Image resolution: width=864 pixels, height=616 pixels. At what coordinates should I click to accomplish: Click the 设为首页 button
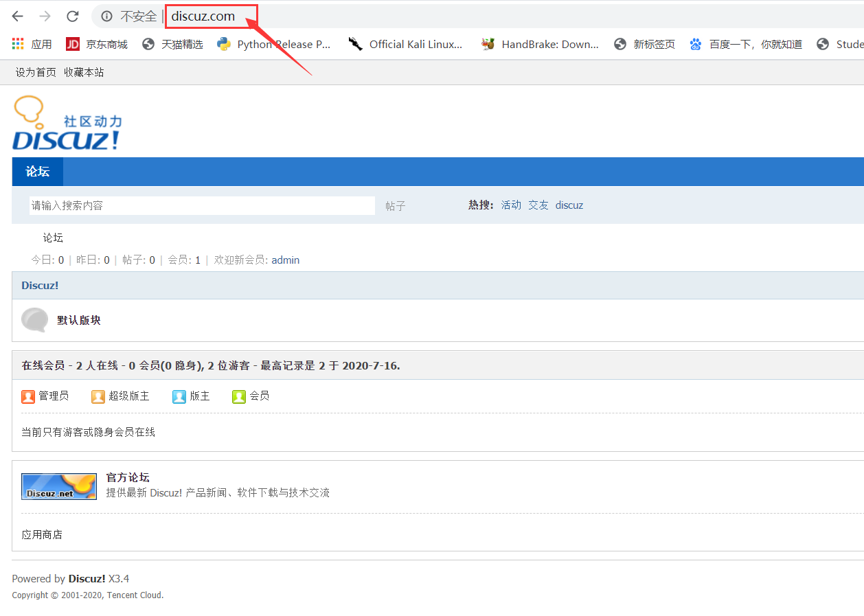(35, 71)
